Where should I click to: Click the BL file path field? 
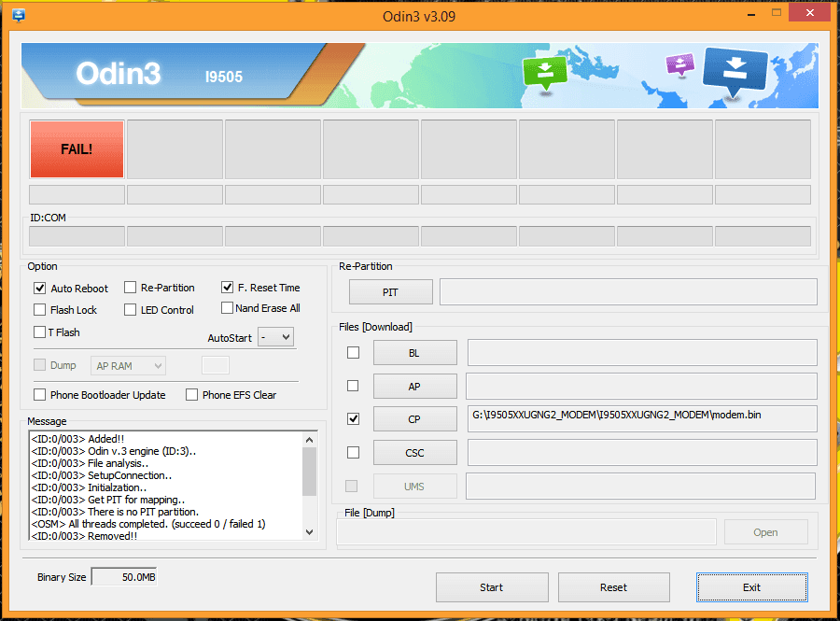coord(642,353)
